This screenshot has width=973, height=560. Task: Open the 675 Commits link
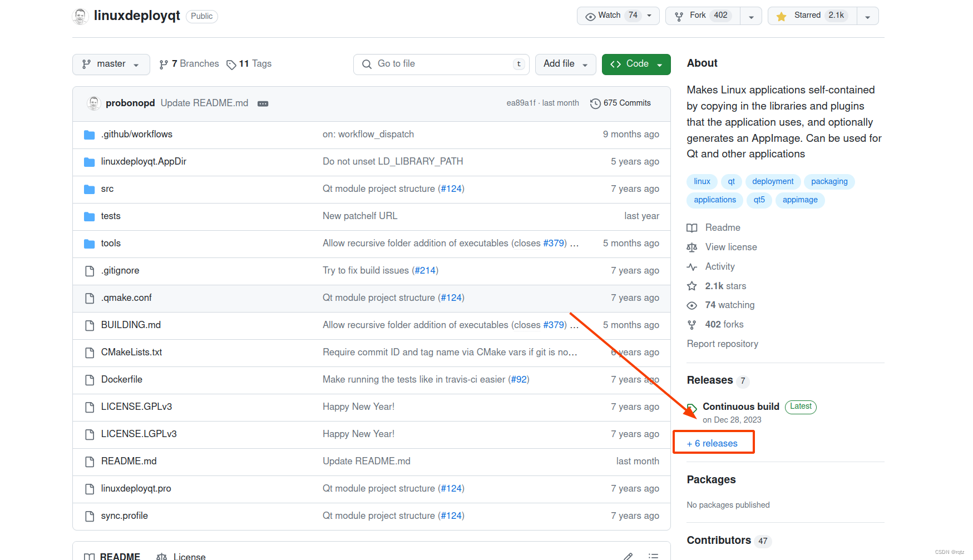tap(620, 103)
